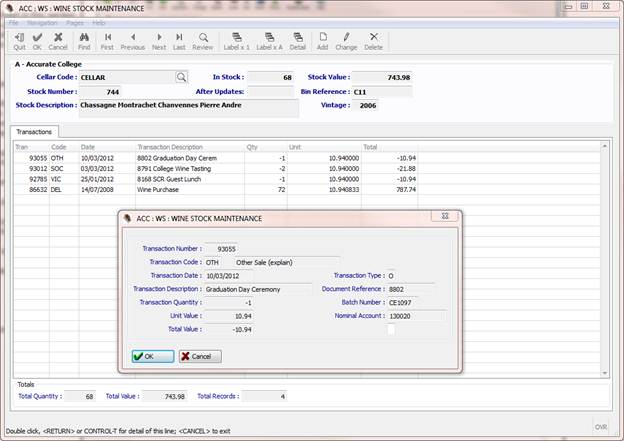Click the Detail toolbar icon
Viewport: 624px width, 441px height.
(x=298, y=40)
